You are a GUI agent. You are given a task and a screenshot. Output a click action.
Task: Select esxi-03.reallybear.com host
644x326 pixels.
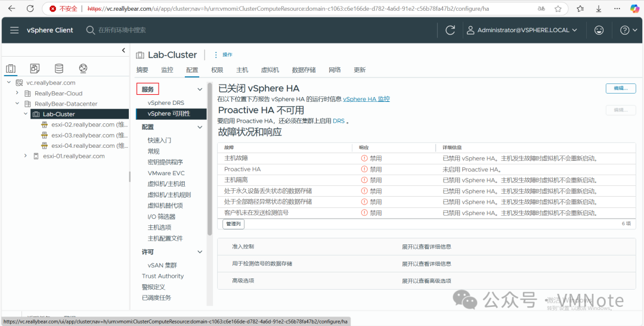(84, 135)
